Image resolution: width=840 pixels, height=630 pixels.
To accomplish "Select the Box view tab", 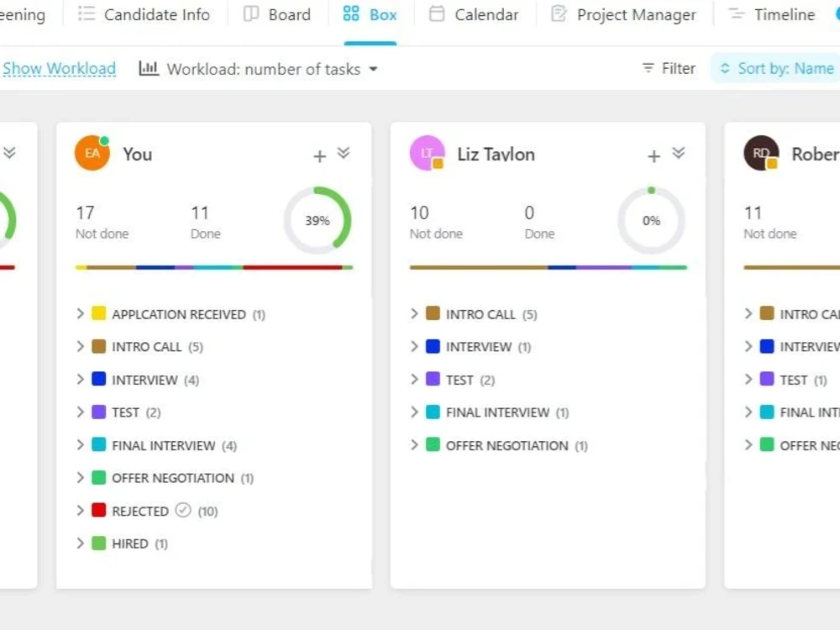I will (x=370, y=14).
